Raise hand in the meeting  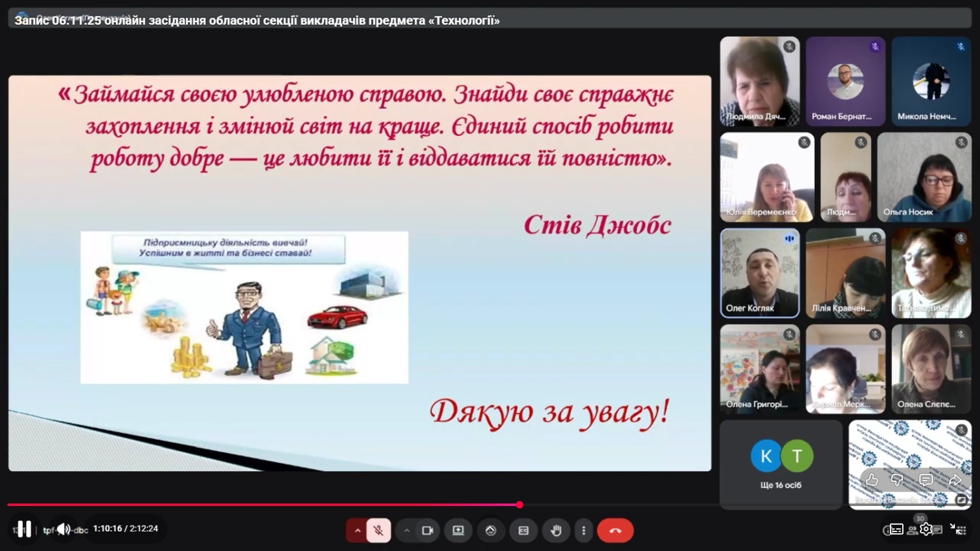(556, 531)
